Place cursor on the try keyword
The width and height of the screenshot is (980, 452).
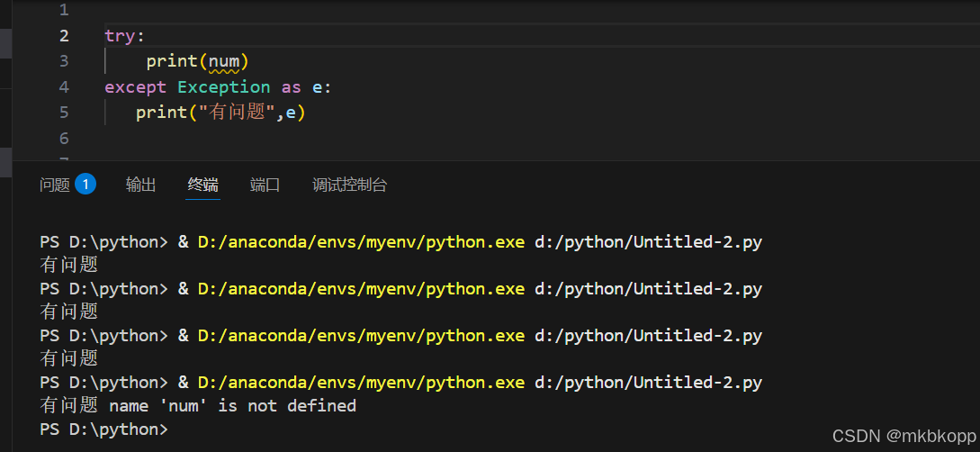(120, 36)
